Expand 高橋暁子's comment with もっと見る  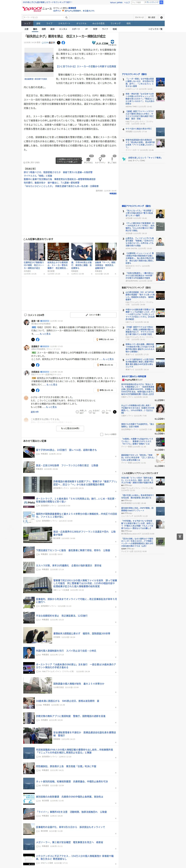click(x=108, y=359)
